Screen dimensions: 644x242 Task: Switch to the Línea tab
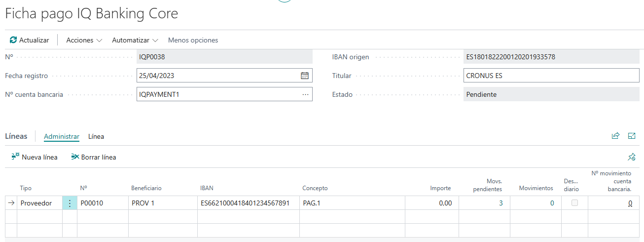pos(96,136)
